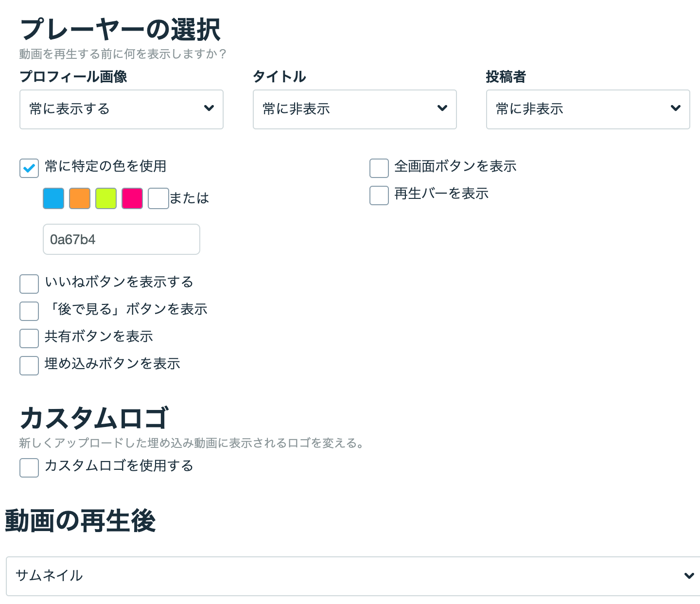Open the プロフィール画像 dropdown
Viewport: 700px width, 604px height.
pyautogui.click(x=122, y=109)
